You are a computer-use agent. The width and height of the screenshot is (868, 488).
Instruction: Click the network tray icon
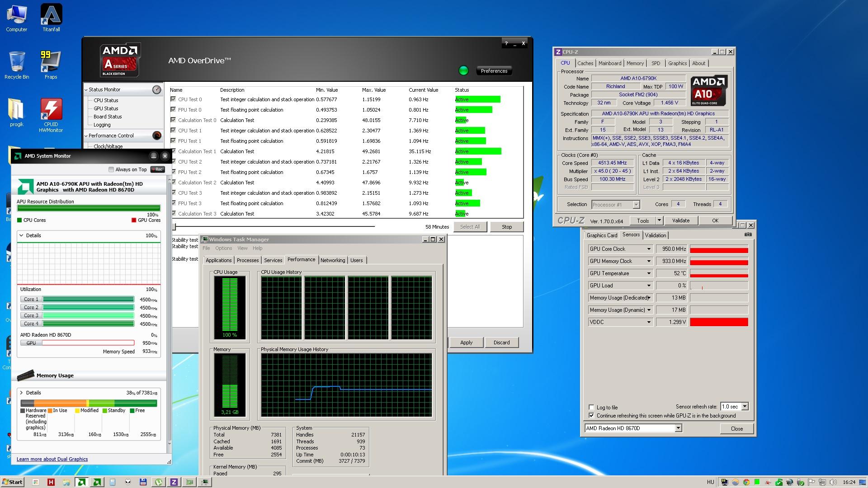(822, 482)
